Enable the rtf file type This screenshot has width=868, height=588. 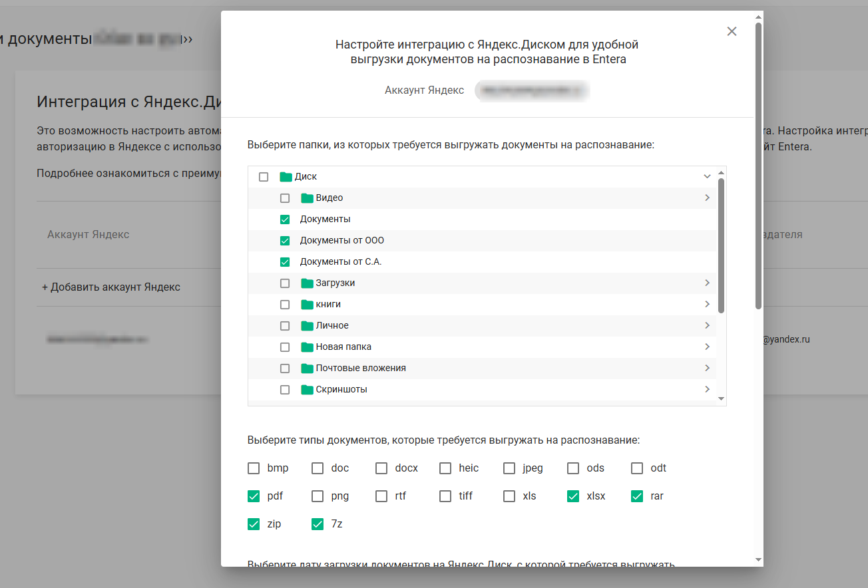point(381,496)
